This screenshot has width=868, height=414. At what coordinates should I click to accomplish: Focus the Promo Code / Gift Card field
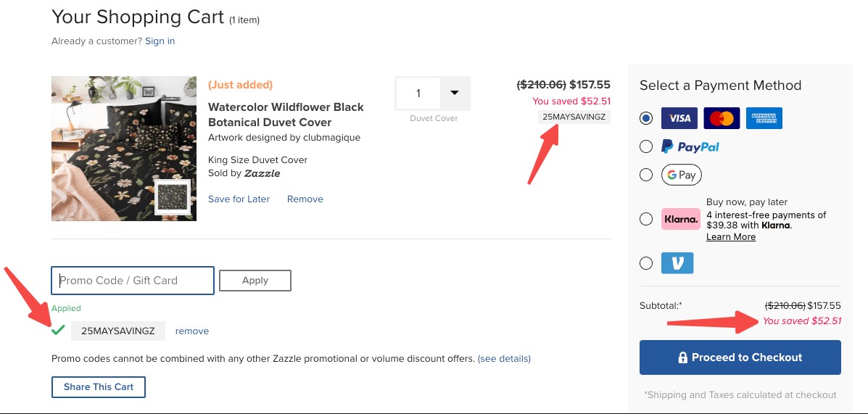(133, 281)
